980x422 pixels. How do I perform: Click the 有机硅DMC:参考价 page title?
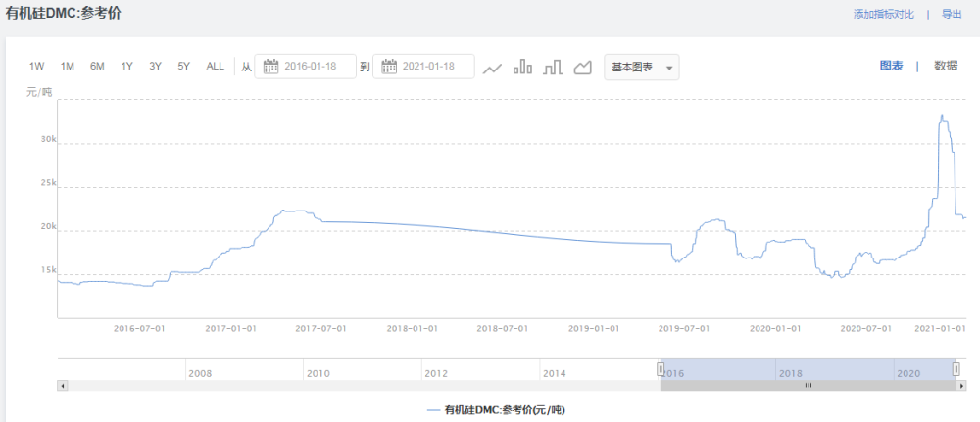63,14
